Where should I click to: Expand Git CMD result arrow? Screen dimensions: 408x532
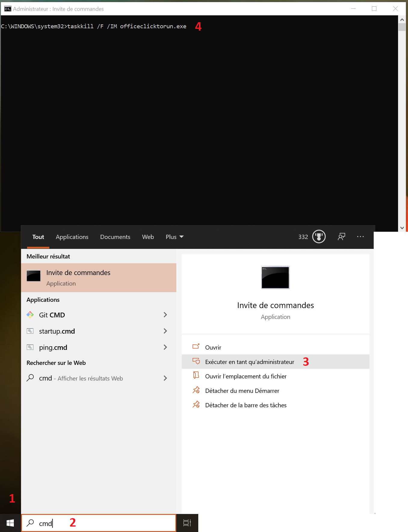tap(165, 315)
